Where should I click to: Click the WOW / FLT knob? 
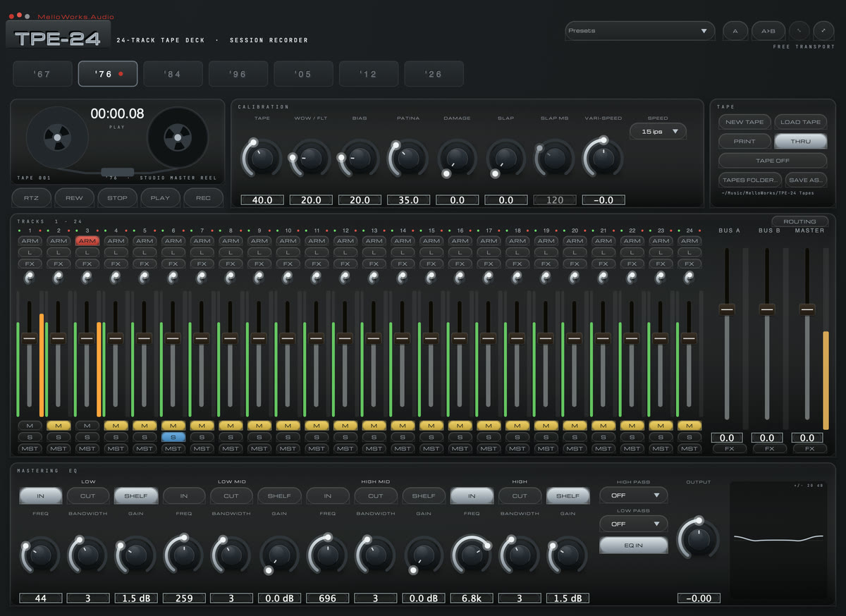(x=310, y=159)
